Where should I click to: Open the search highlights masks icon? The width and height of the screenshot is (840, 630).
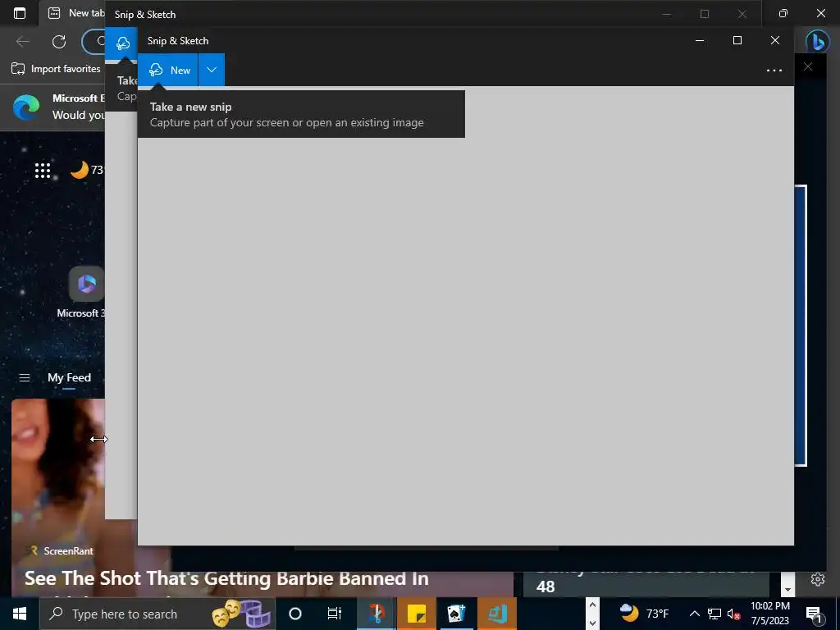[x=241, y=614]
